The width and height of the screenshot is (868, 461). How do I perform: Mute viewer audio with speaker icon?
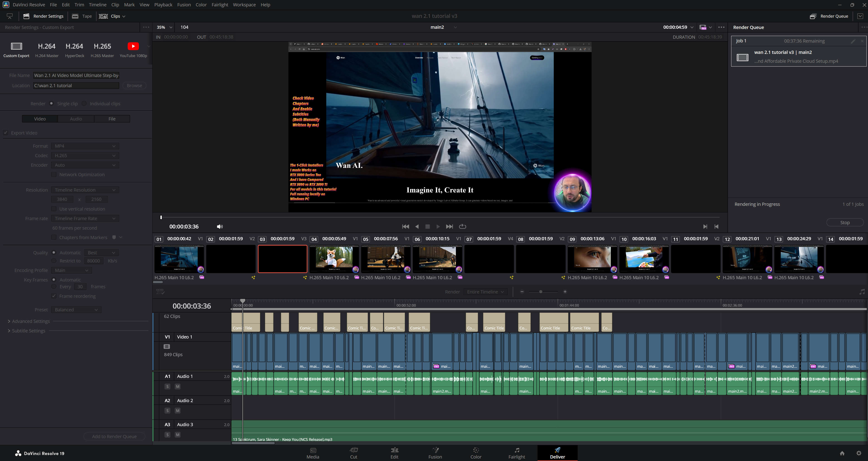pos(220,227)
